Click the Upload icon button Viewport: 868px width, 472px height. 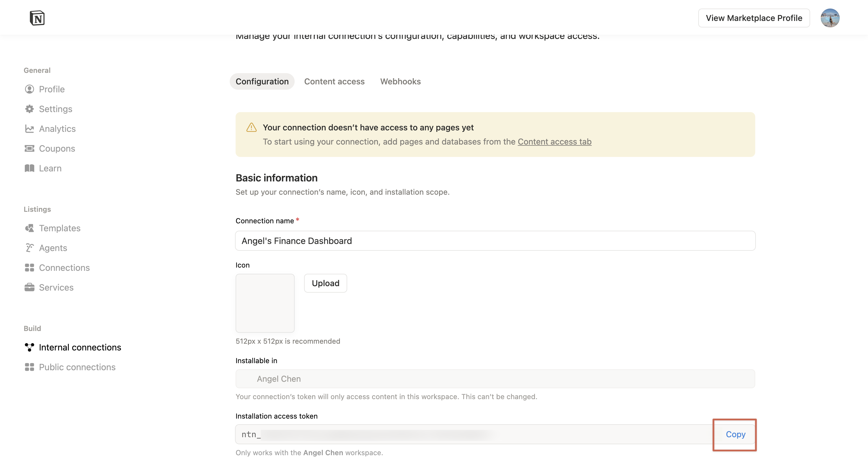pyautogui.click(x=325, y=283)
